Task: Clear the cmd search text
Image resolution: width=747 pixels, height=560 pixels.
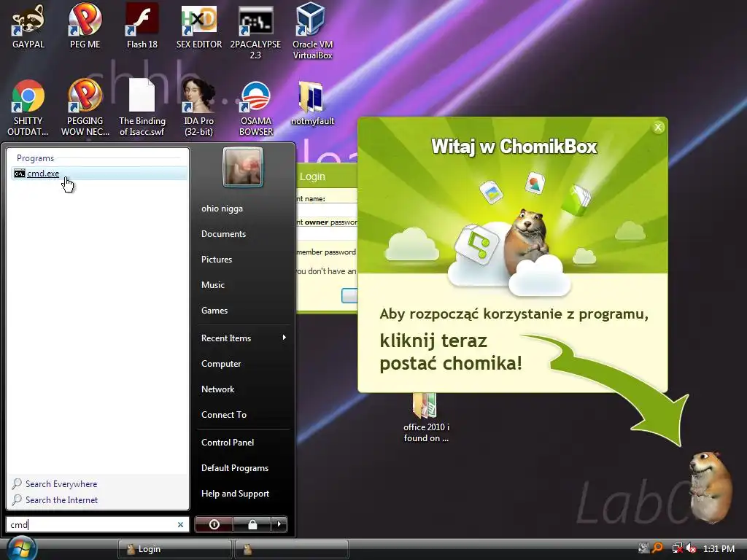Action: [x=181, y=525]
